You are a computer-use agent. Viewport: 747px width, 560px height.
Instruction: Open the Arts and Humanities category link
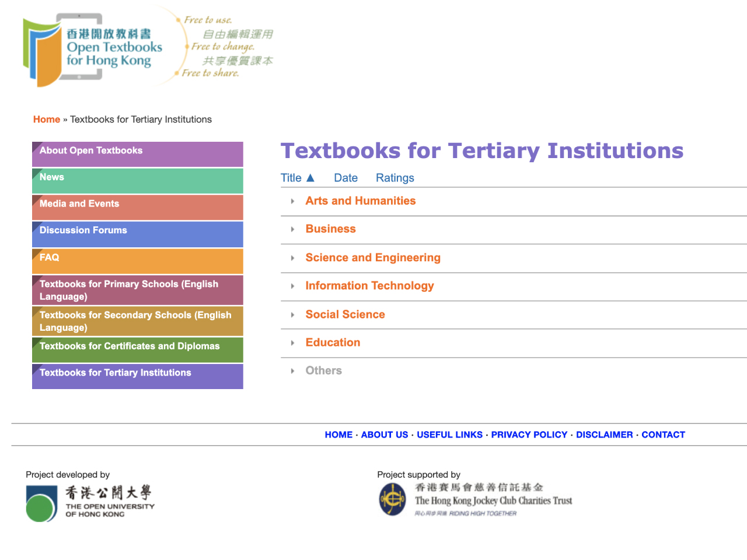tap(361, 201)
